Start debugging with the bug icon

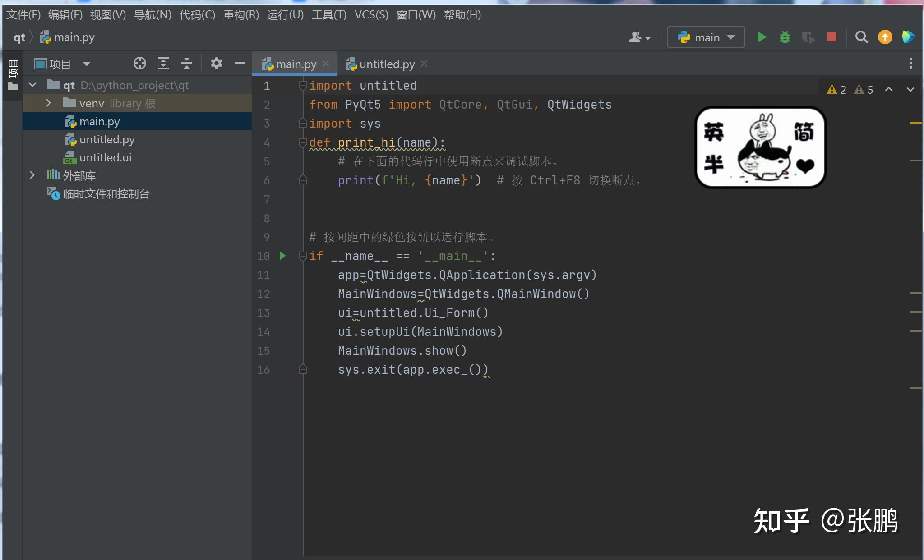pos(785,37)
